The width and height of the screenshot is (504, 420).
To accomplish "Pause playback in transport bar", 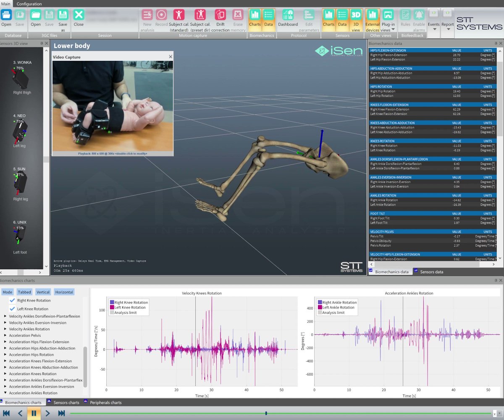I will point(34,413).
